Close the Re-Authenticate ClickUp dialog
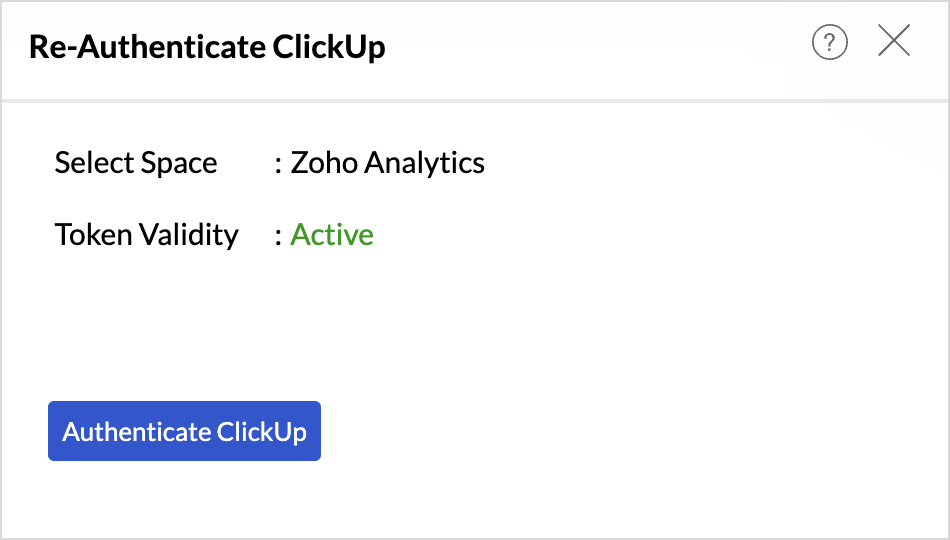Image resolution: width=950 pixels, height=540 pixels. click(894, 41)
